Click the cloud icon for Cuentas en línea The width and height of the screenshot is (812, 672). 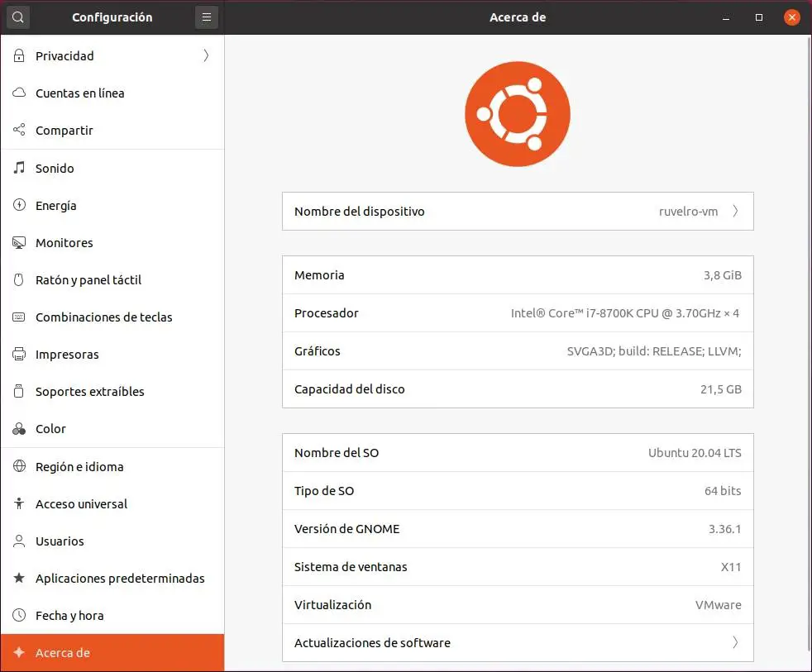pos(20,93)
